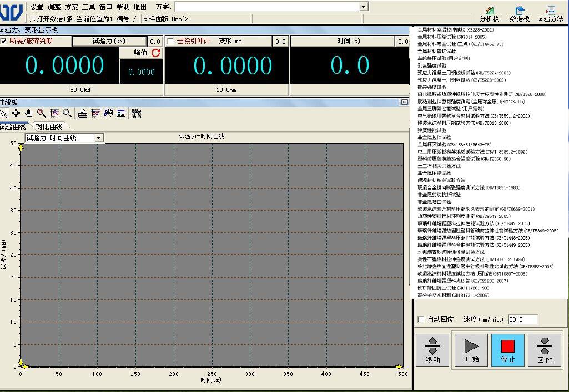Image resolution: width=569 pixels, height=392 pixels.
Task: Select 金属材料室温拉伸试验 (GB228-2002)
Action: [455, 30]
